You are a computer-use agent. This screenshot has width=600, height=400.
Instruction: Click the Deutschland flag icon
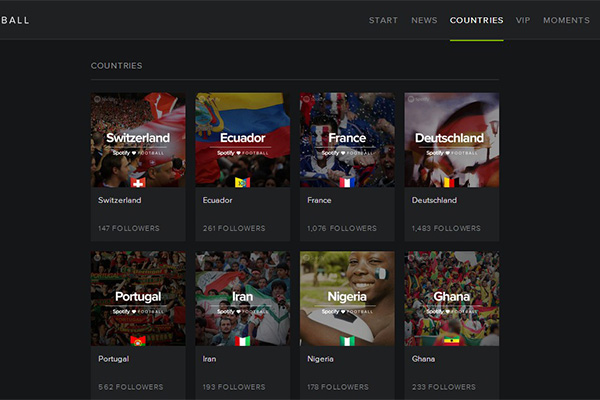450,182
